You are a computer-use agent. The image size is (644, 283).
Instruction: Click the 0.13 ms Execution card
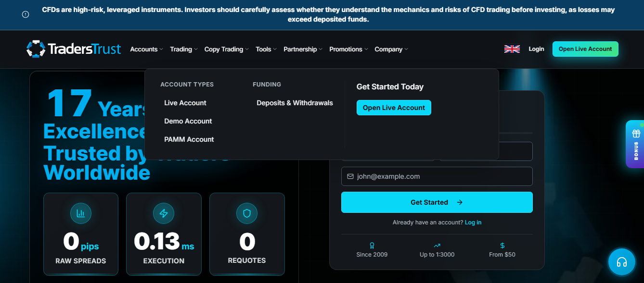tap(164, 234)
